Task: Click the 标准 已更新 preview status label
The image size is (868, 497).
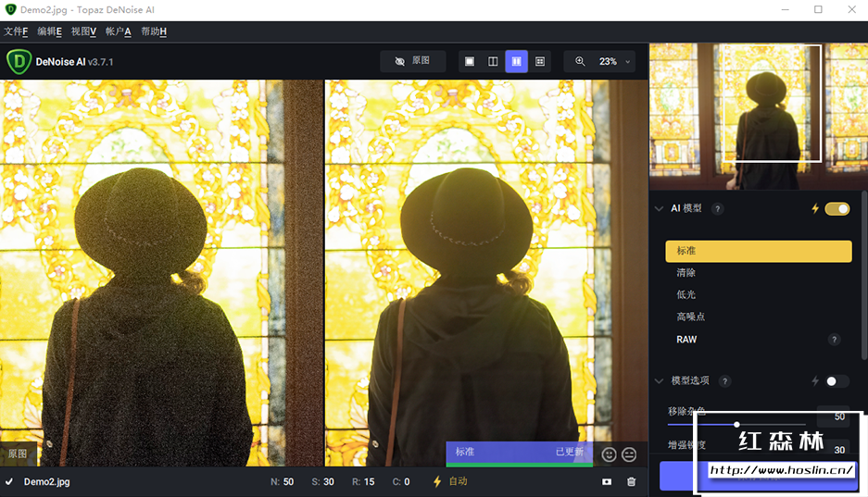Action: click(x=520, y=452)
